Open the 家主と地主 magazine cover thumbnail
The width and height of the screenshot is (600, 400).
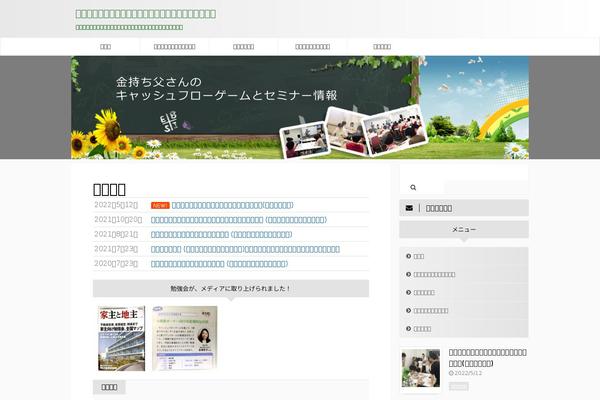122,338
